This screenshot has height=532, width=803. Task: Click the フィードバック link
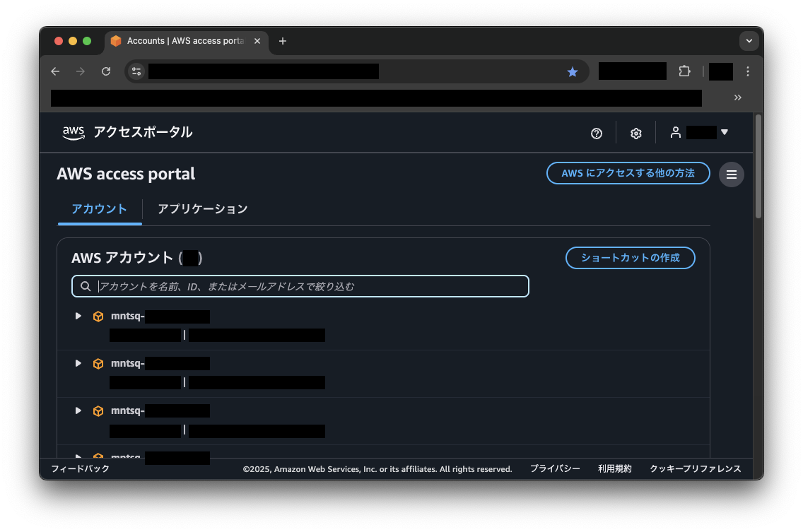click(81, 468)
